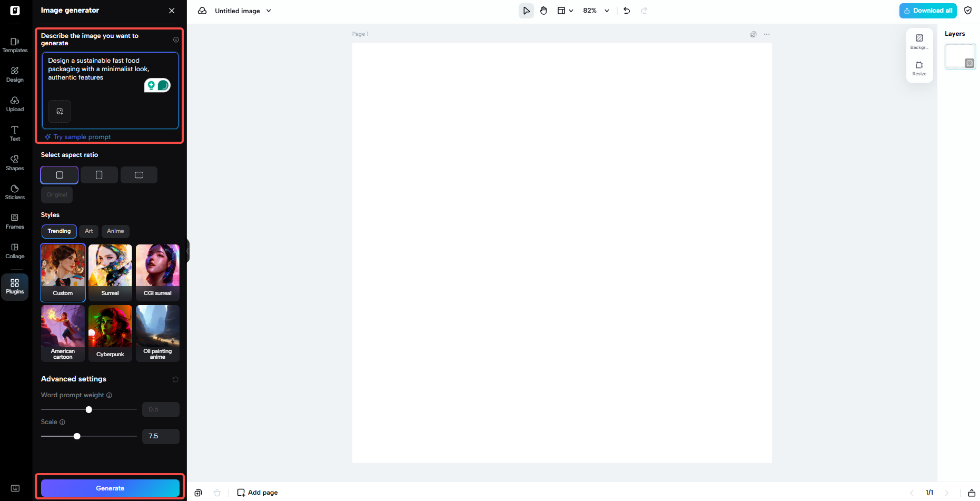This screenshot has height=501, width=980.
Task: Select the Hand tool in top toolbar
Action: pyautogui.click(x=543, y=10)
